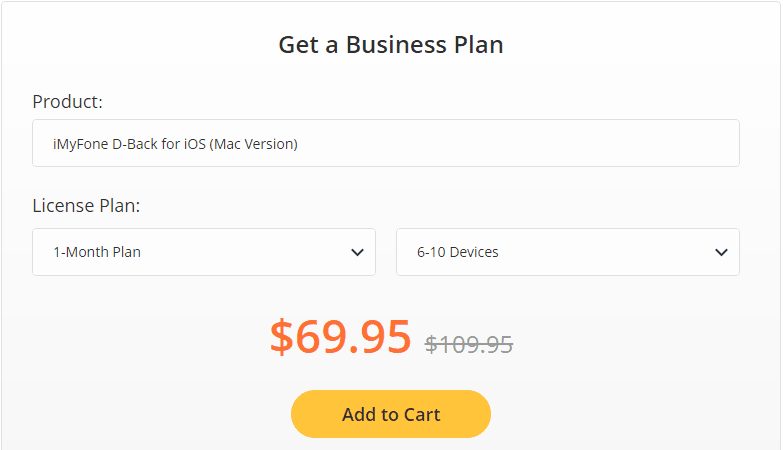Click the chevron arrow beside 6-10 Devices
Viewport: 783px width, 450px height.
tap(721, 252)
